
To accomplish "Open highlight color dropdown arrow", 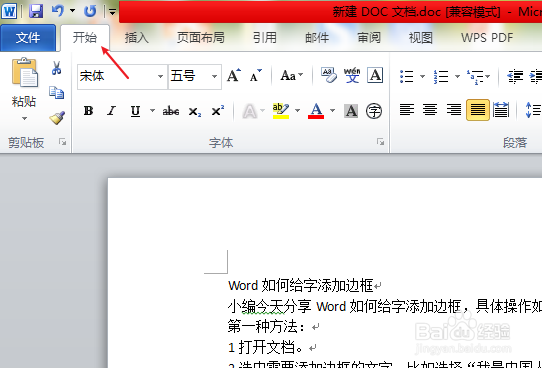I will pos(298,111).
